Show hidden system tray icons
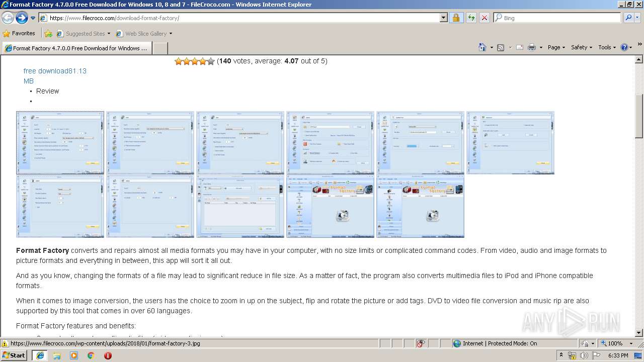Viewport: 644px width, 362px height. [x=561, y=355]
